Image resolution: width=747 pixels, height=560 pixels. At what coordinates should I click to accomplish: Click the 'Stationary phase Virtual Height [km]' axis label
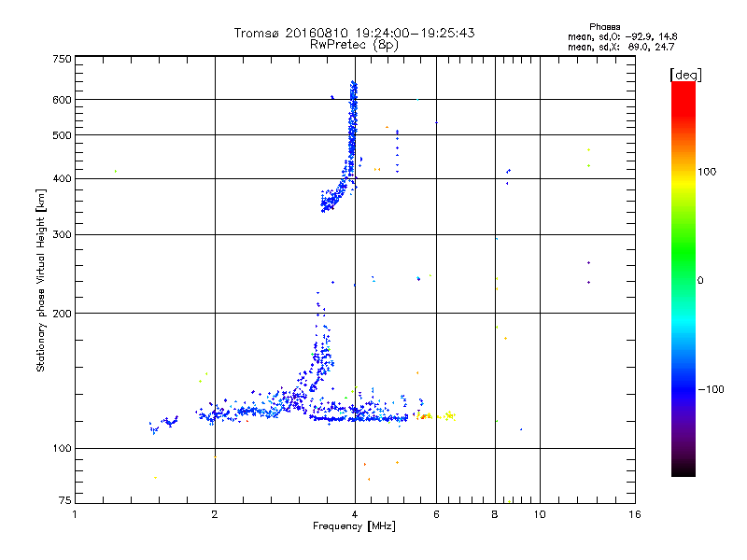[x=41, y=280]
